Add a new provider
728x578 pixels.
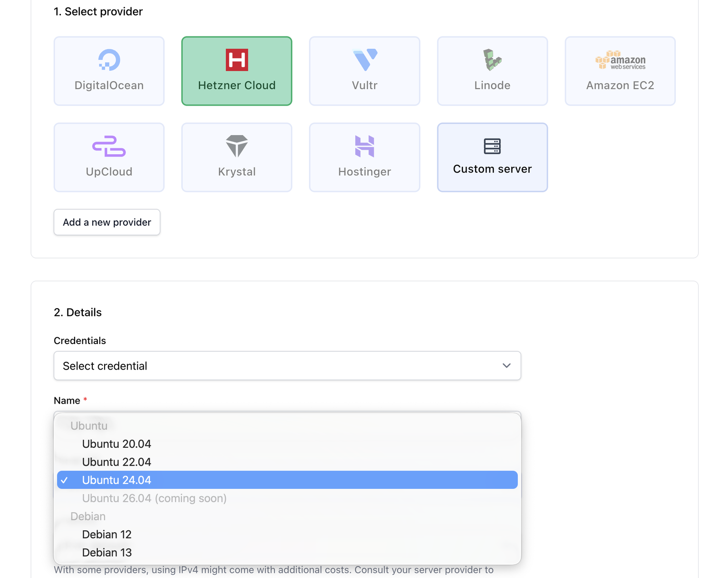(107, 222)
